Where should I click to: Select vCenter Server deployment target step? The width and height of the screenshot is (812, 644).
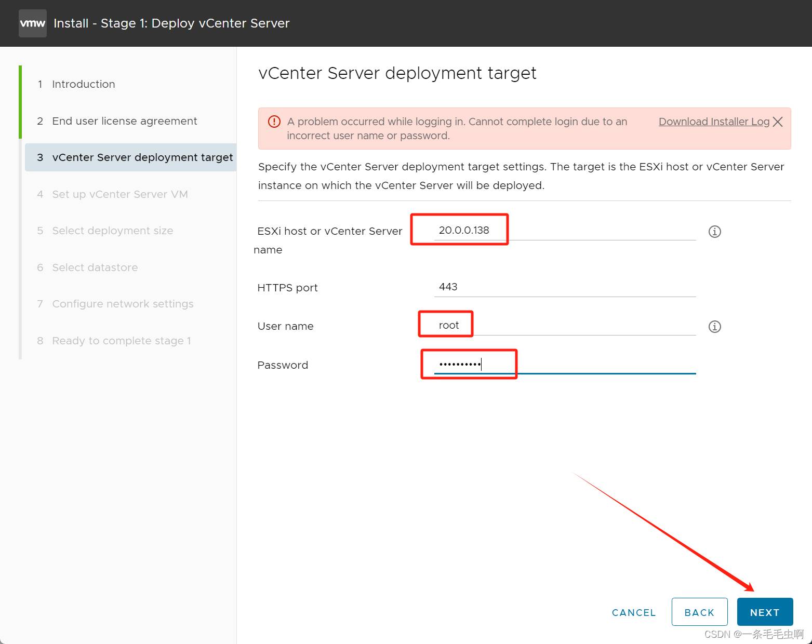[x=142, y=157]
